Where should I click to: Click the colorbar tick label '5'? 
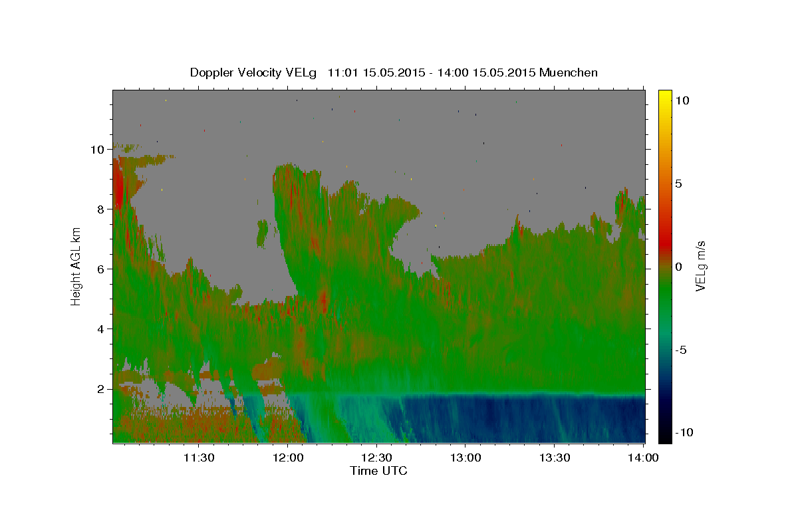[678, 184]
